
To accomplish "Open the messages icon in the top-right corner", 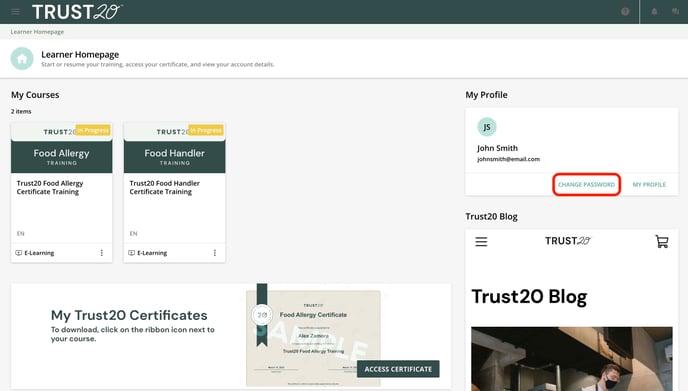I will (675, 12).
